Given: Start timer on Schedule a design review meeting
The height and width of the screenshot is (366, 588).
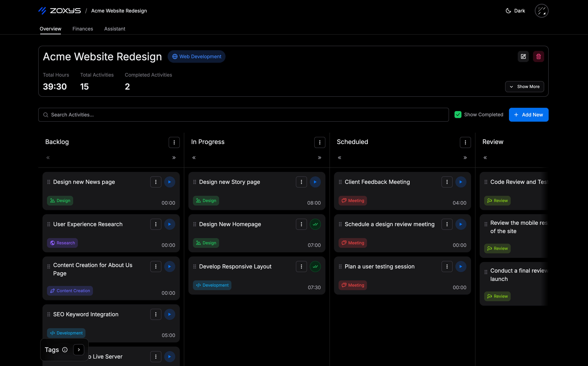Looking at the screenshot, I should [x=461, y=224].
